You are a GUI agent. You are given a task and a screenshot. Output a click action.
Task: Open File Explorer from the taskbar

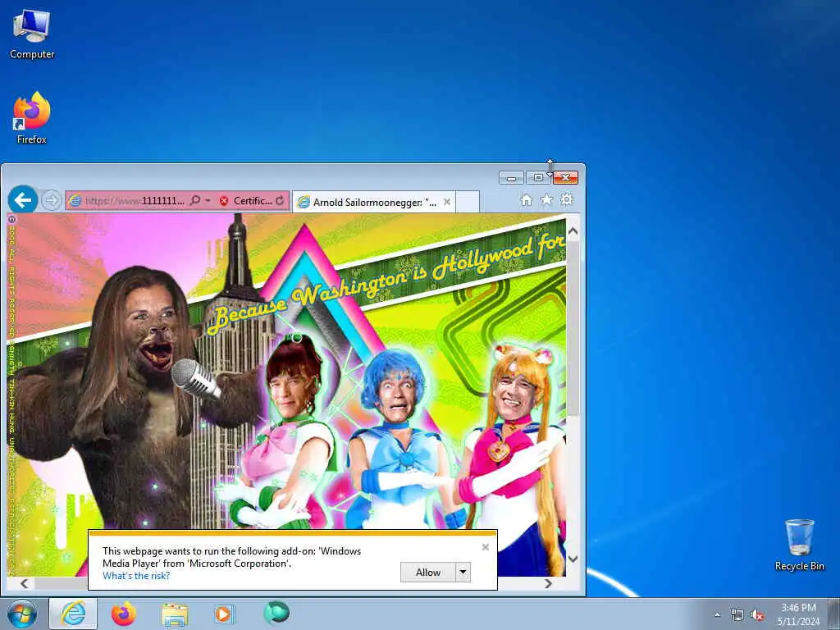click(x=175, y=614)
